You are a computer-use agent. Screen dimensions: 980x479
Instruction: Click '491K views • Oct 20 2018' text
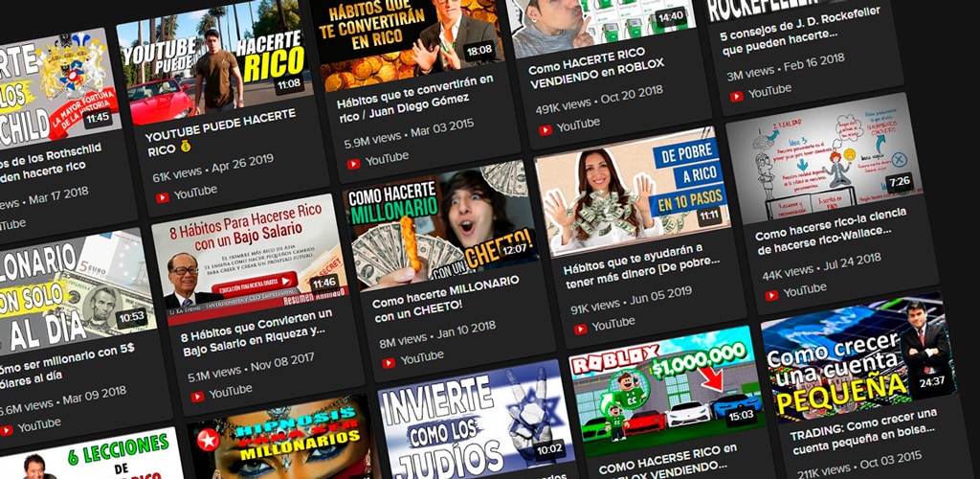click(x=599, y=100)
